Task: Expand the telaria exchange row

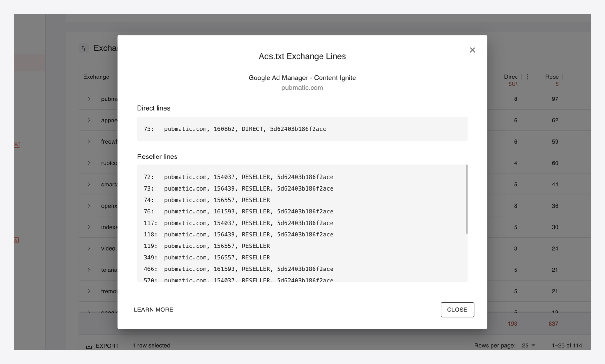Action: (89, 270)
